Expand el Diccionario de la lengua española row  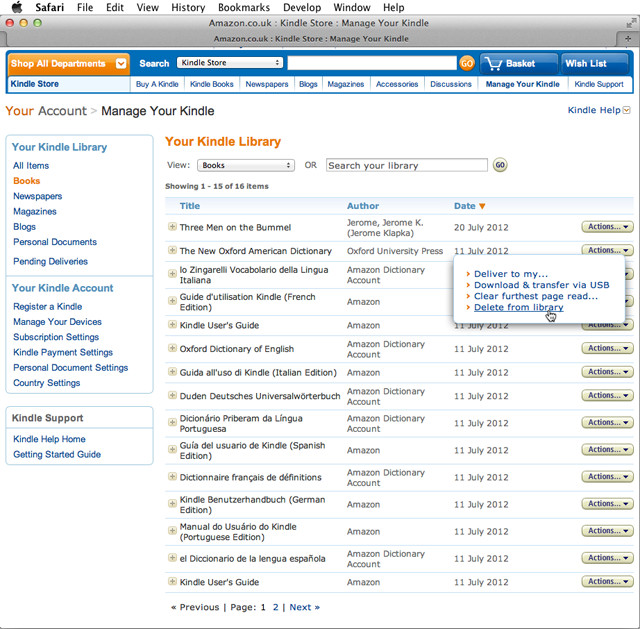[x=172, y=558]
